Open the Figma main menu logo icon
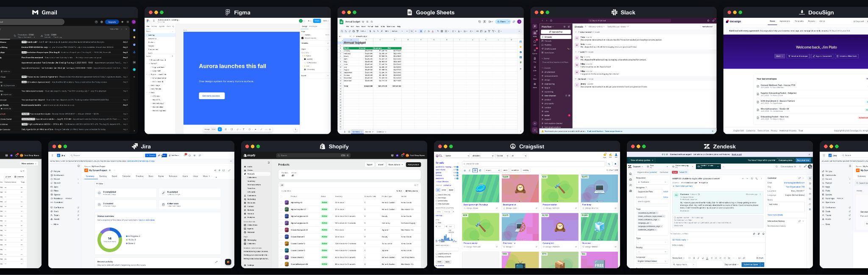This screenshot has width=868, height=275. (x=147, y=21)
